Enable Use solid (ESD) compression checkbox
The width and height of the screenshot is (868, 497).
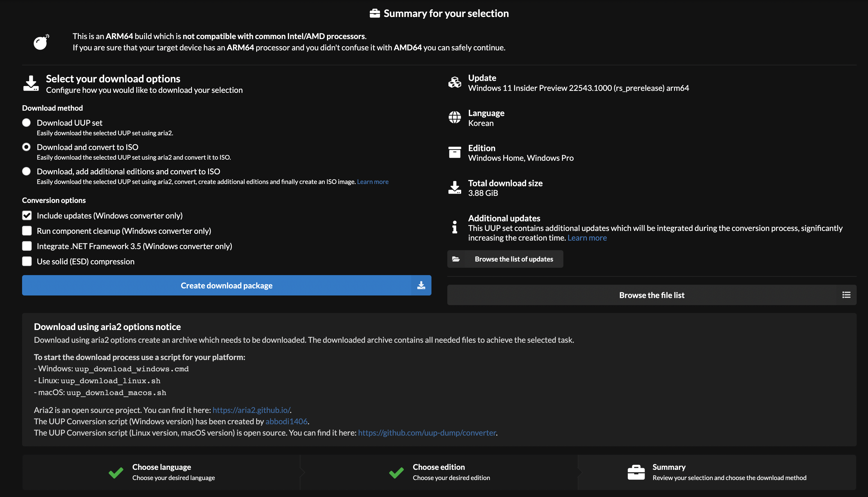pyautogui.click(x=27, y=262)
